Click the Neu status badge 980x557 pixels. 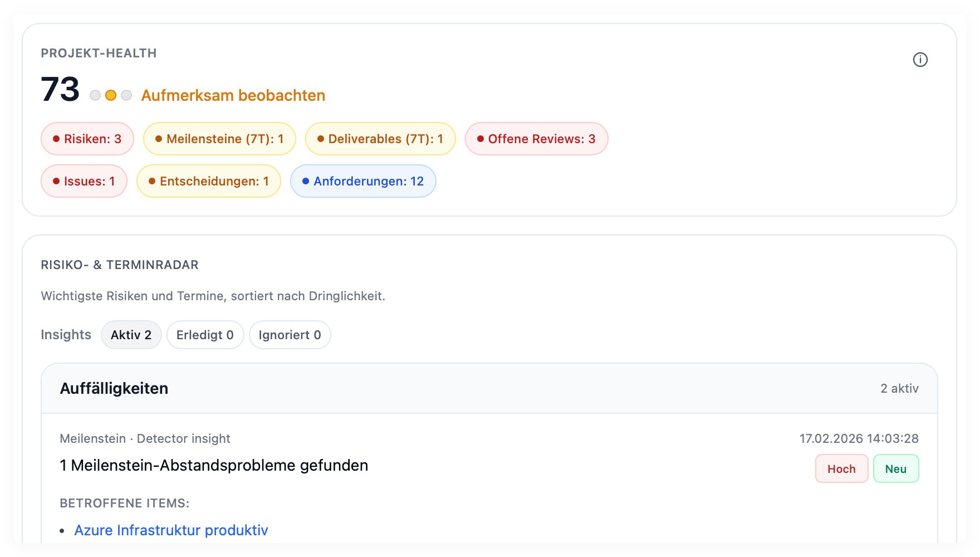(895, 468)
